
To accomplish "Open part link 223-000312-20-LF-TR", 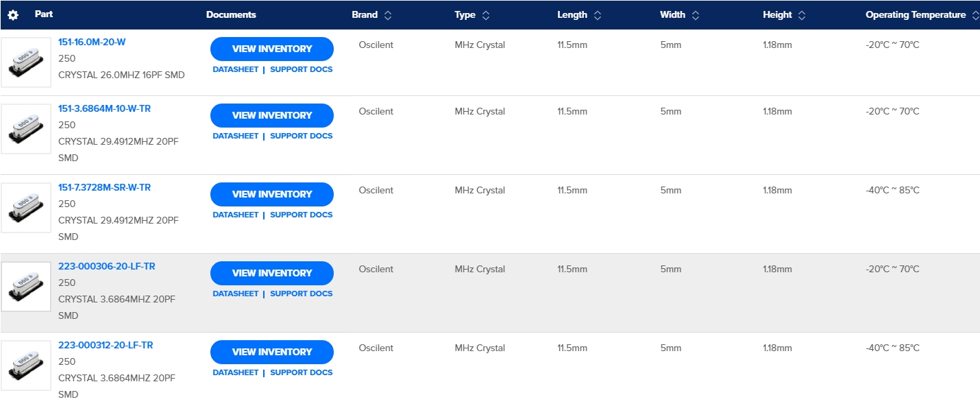I will [x=106, y=345].
